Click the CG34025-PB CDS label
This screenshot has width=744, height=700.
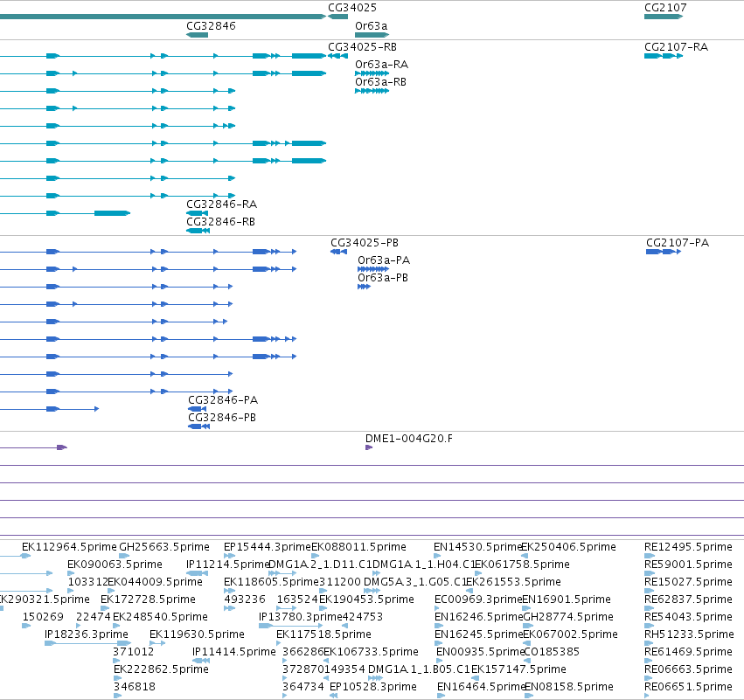pos(365,243)
